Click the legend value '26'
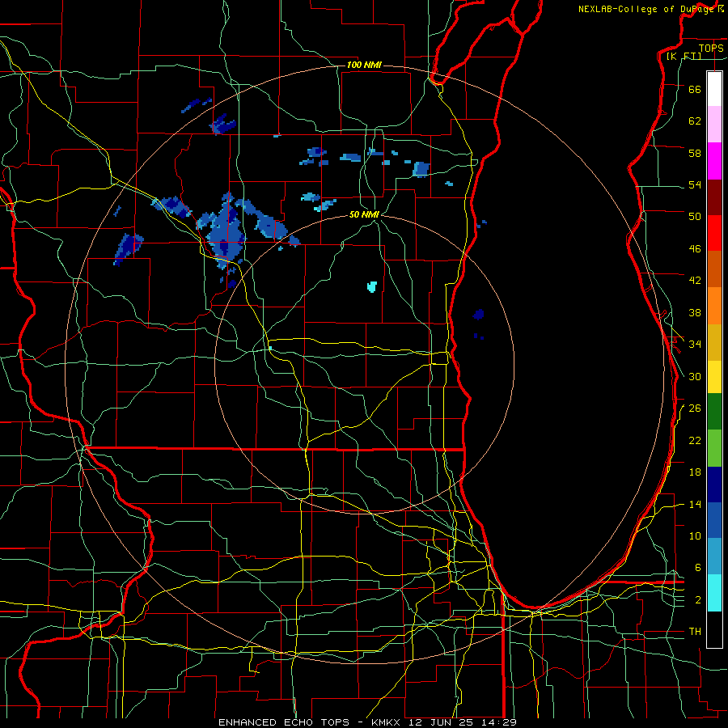Viewport: 728px width, 728px height. tap(695, 408)
